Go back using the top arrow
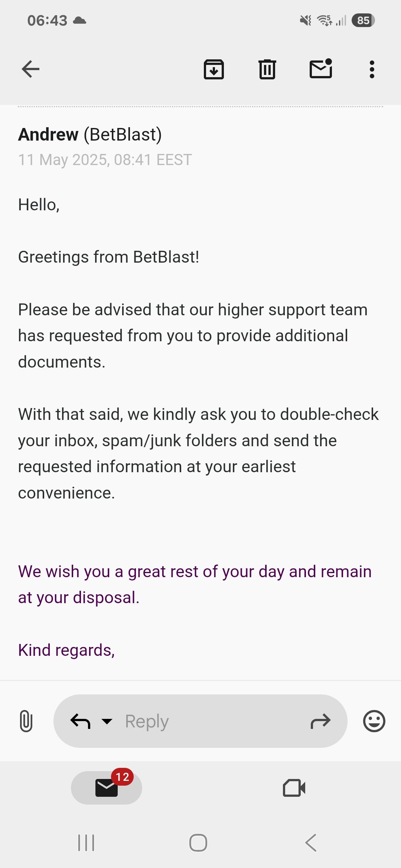The height and width of the screenshot is (868, 401). coord(30,69)
